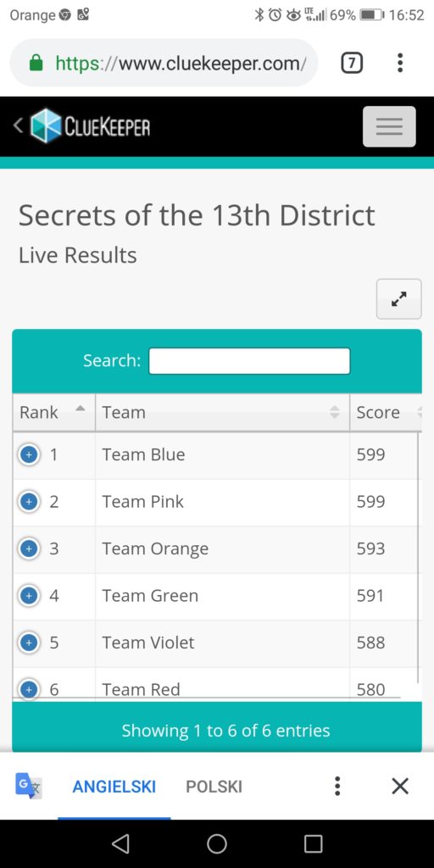The width and height of the screenshot is (434, 868).
Task: Open Chrome's three-dot overflow menu
Action: click(x=400, y=63)
